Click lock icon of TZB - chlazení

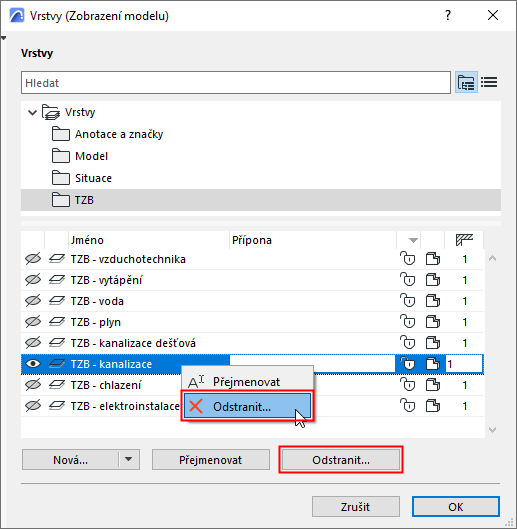pos(408,385)
